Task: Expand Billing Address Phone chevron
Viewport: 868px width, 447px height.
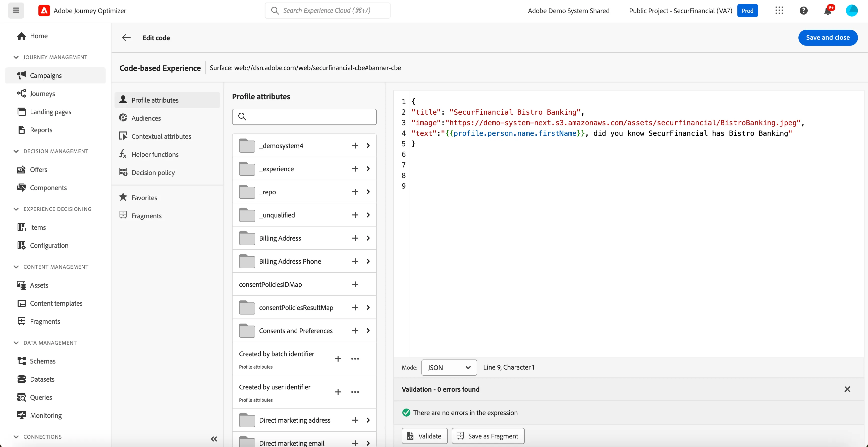Action: coord(368,261)
